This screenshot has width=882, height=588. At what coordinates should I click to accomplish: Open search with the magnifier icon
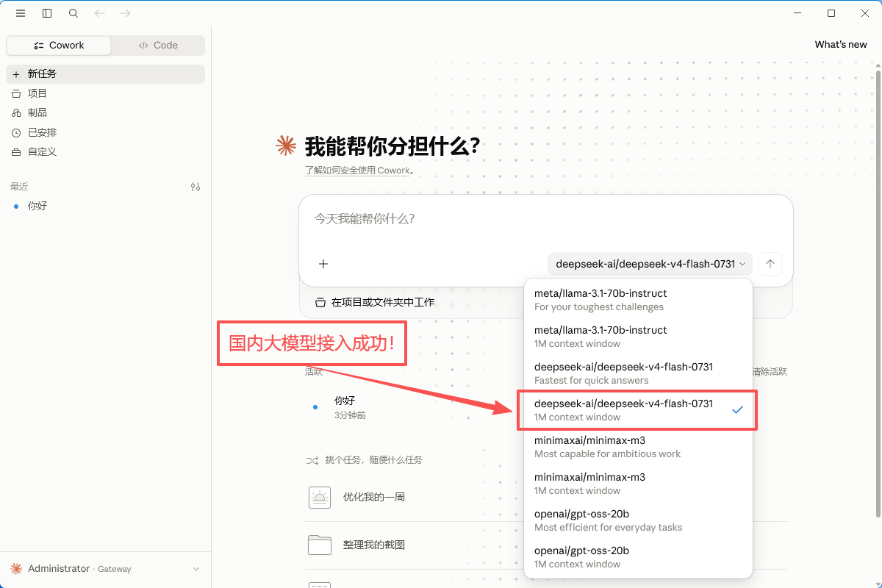pos(73,13)
